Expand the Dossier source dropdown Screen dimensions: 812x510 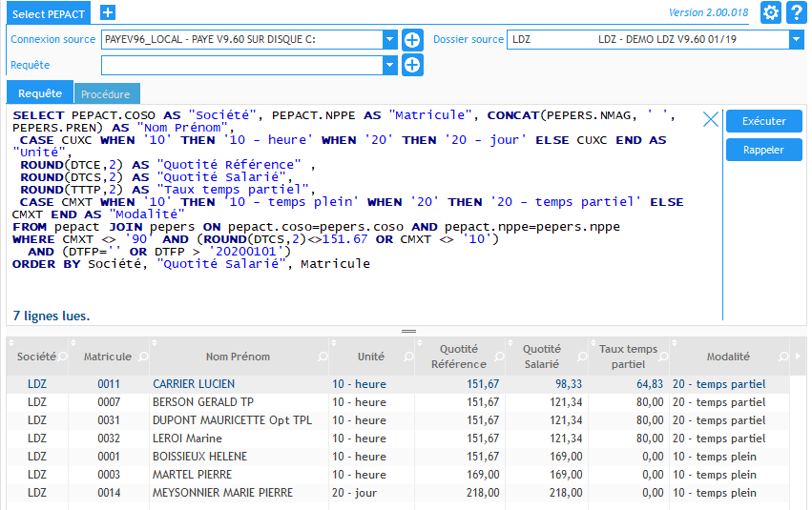click(x=796, y=40)
